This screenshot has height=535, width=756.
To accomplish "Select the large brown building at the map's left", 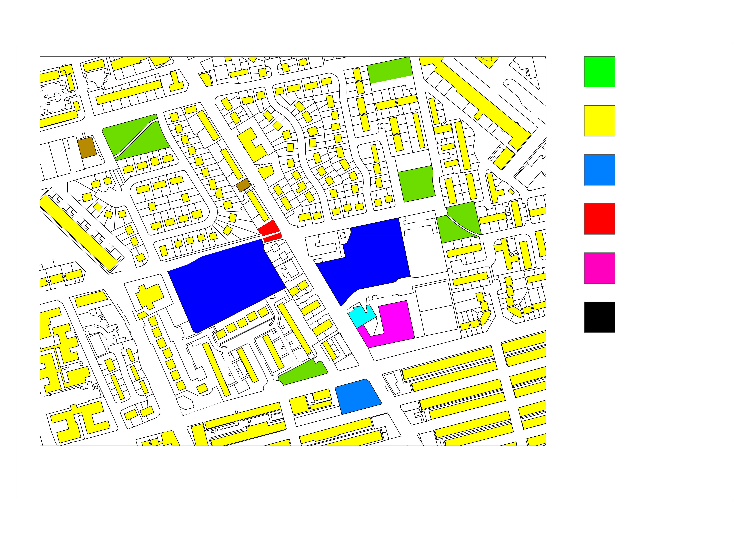I will tap(87, 148).
